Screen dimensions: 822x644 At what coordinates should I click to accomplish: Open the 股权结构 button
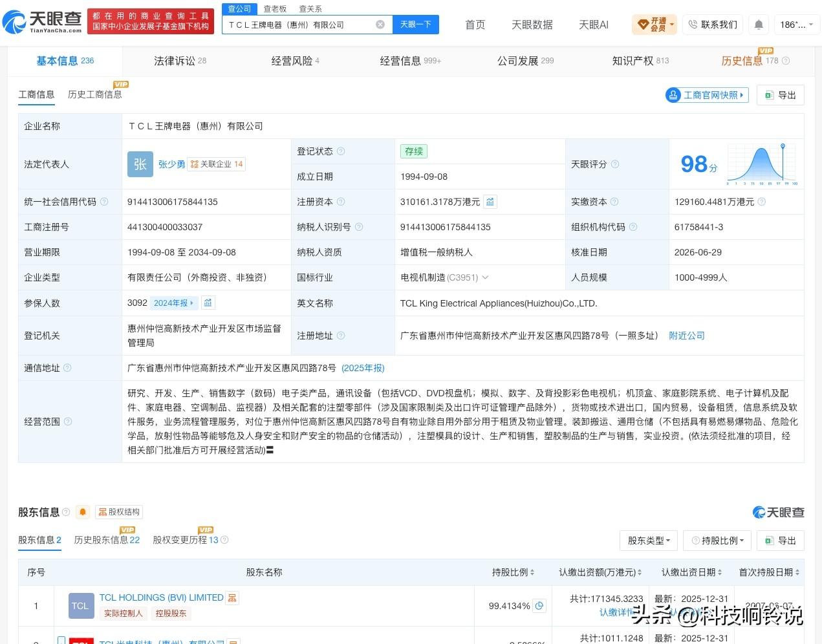point(118,512)
